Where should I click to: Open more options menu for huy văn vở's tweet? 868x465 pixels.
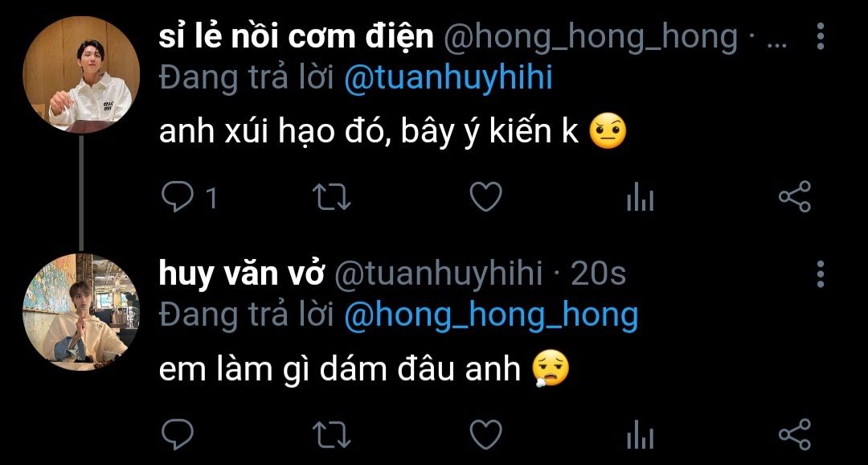821,274
